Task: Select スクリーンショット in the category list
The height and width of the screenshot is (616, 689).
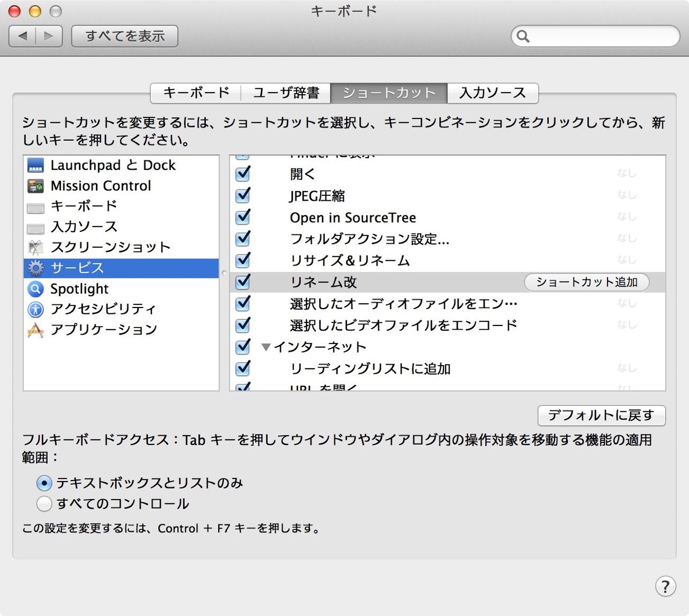Action: pyautogui.click(x=121, y=247)
